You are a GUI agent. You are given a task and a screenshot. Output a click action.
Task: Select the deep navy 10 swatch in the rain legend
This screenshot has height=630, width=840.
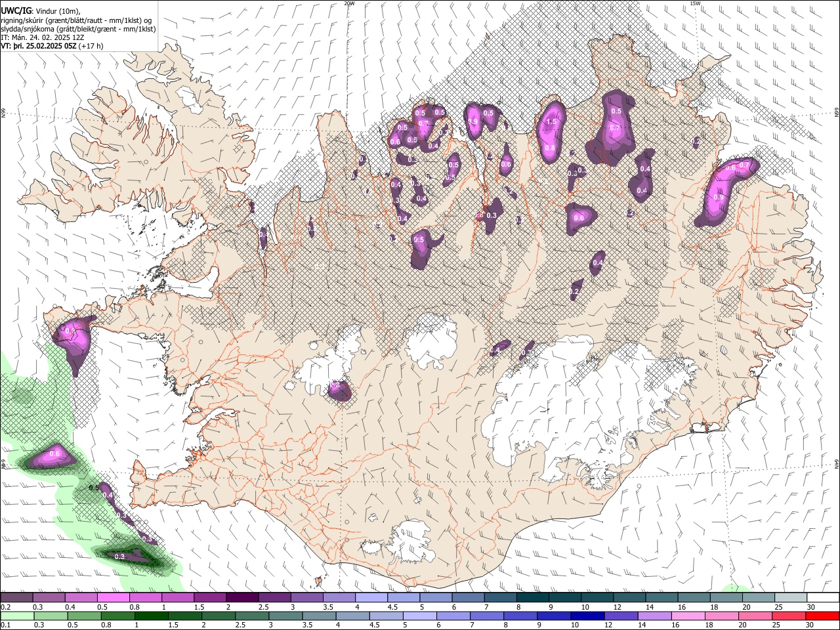point(587,616)
